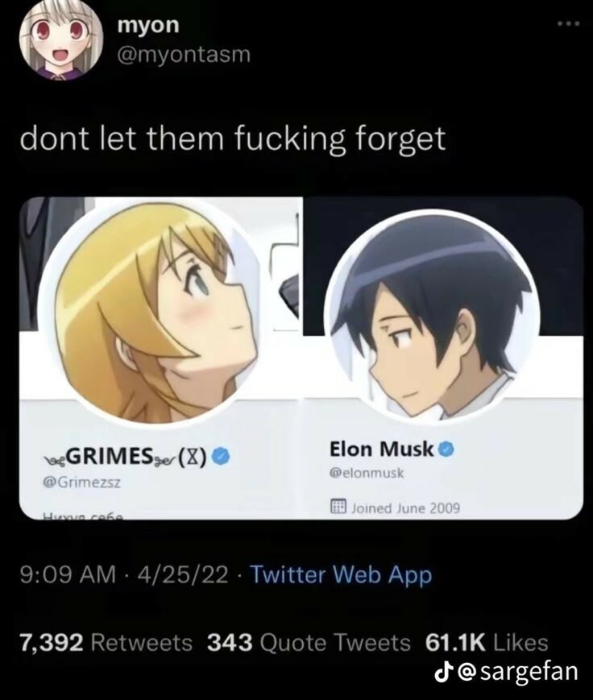Click the Twitter Web App source link
This screenshot has height=700, width=593.
341,574
